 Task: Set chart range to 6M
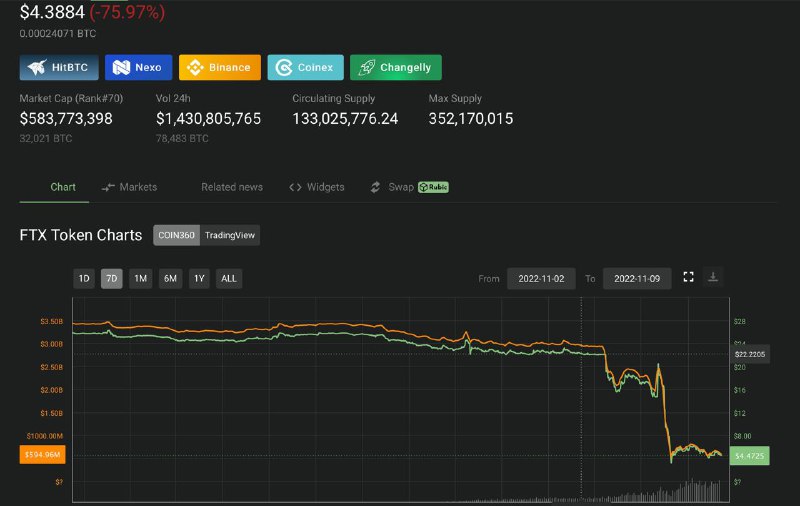click(170, 279)
